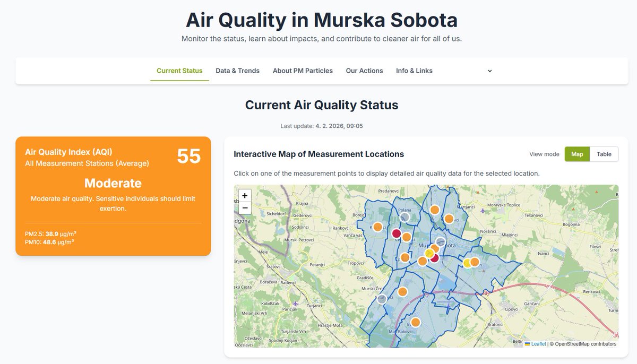Switch view mode to Map

click(577, 154)
